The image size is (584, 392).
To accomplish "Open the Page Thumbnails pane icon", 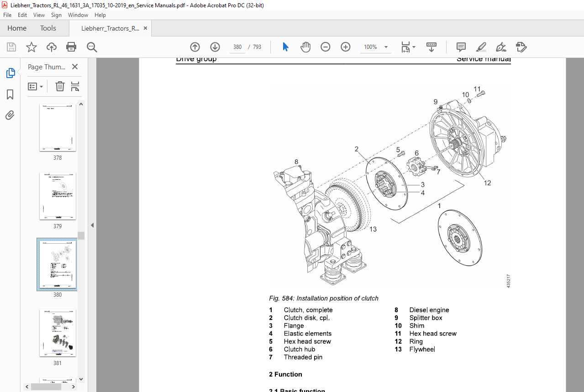I will 10,73.
